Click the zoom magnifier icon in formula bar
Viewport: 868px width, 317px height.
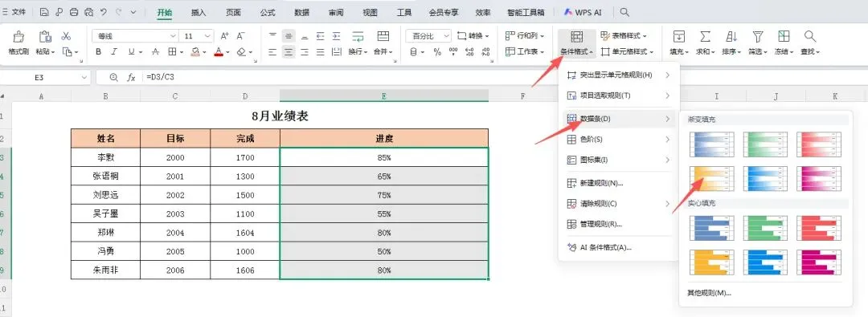pyautogui.click(x=114, y=78)
